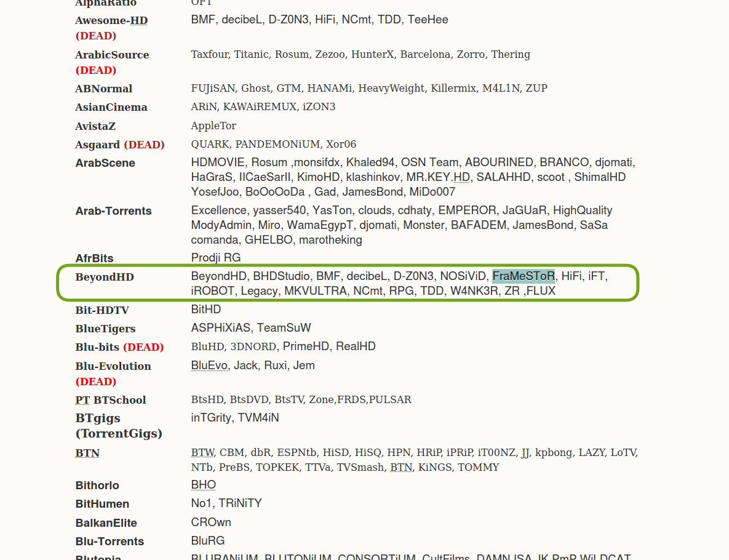729x560 pixels.
Task: Select the marotheking group name
Action: tap(330, 240)
